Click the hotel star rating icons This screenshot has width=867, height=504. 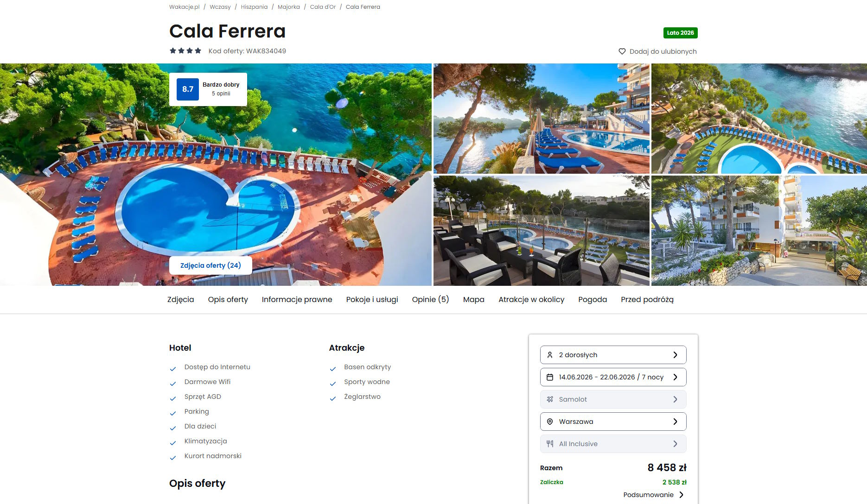point(185,51)
